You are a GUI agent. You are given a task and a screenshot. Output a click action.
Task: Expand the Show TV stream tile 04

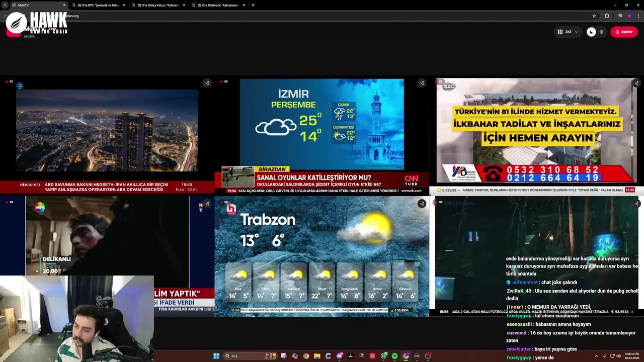click(x=207, y=204)
